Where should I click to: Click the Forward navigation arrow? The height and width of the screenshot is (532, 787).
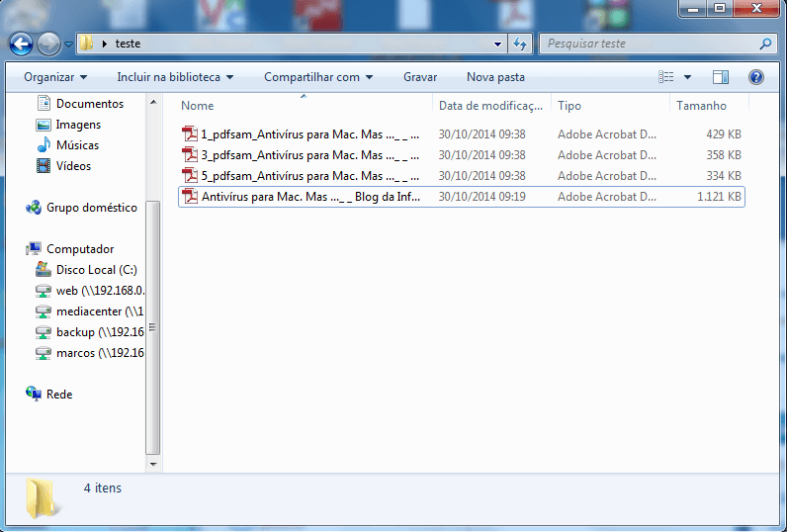point(48,44)
